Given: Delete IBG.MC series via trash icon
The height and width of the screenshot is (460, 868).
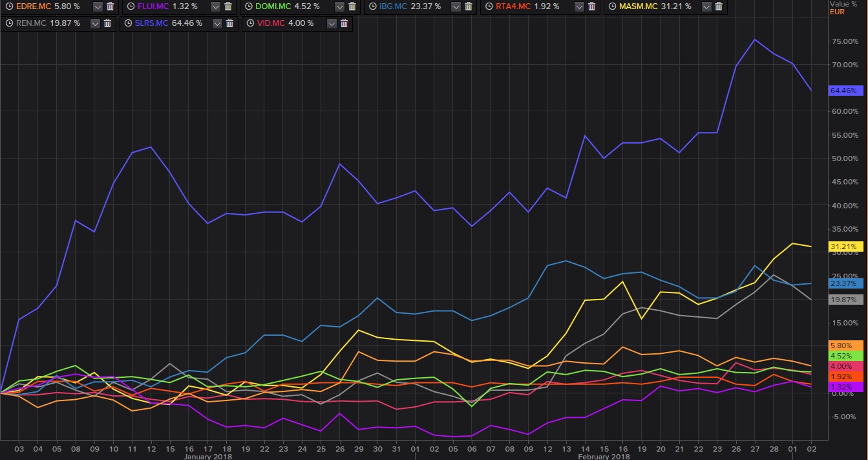Looking at the screenshot, I should tap(470, 6).
